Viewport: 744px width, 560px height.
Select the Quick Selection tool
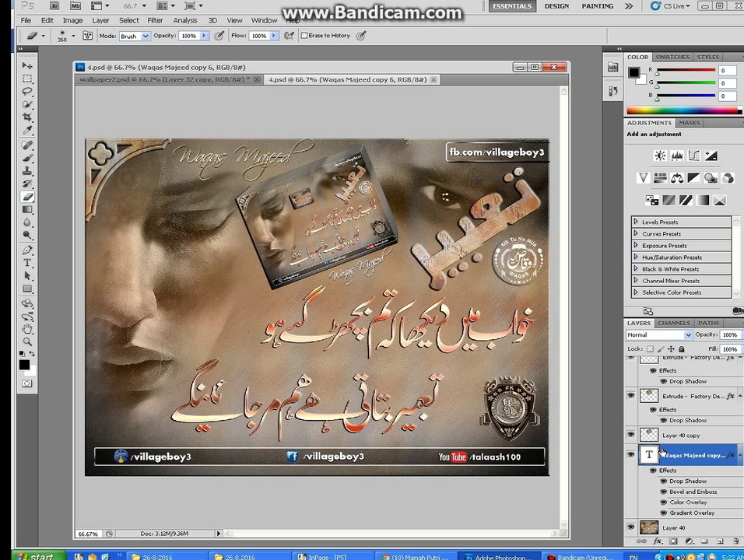coord(27,104)
